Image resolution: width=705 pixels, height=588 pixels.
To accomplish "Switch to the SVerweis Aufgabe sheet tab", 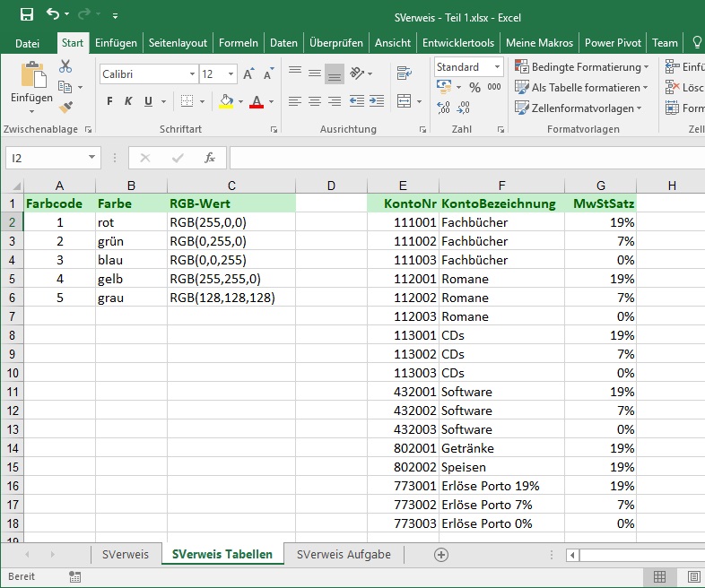I will coord(344,555).
